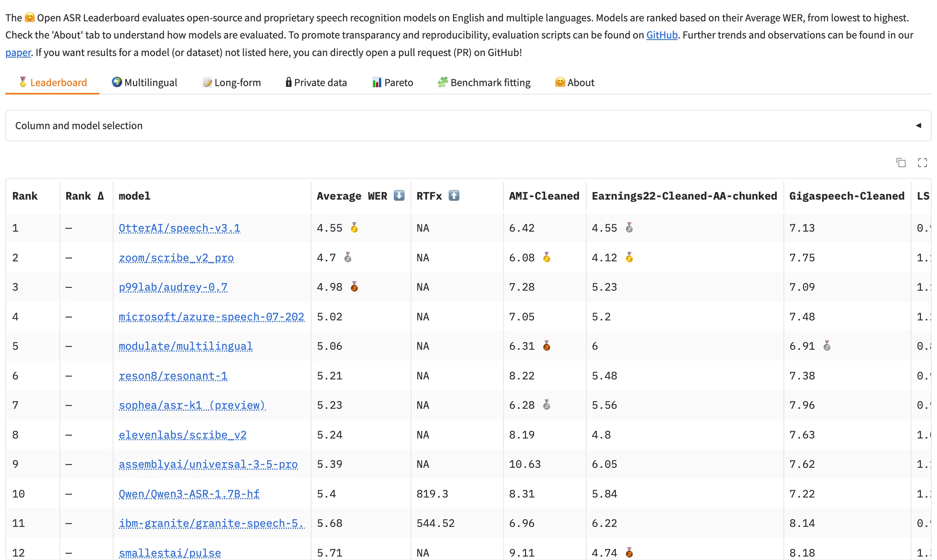937x560 pixels.
Task: Click silver medal beside Gigaspeech 6.91
Action: click(827, 346)
